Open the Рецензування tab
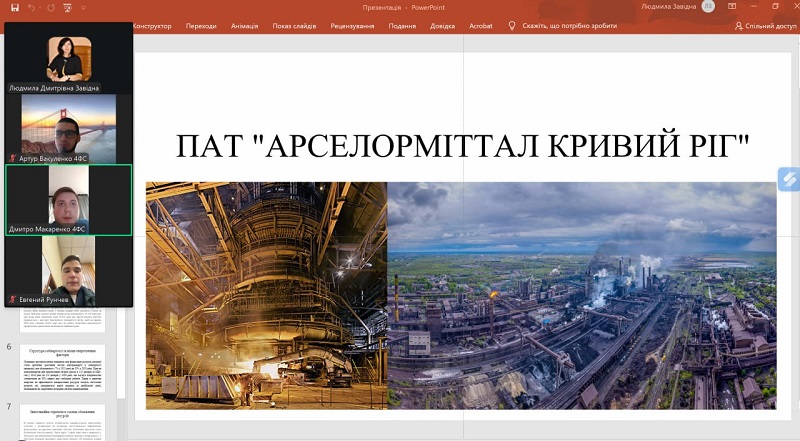This screenshot has width=800, height=441. (x=353, y=26)
